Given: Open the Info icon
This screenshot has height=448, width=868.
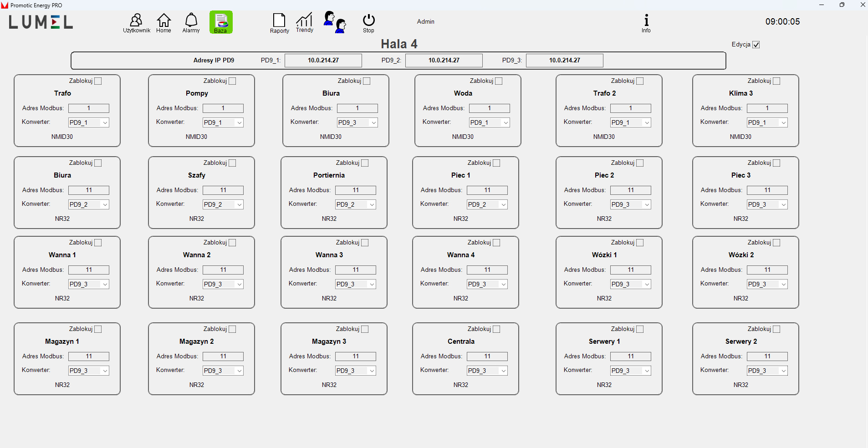Looking at the screenshot, I should (646, 23).
